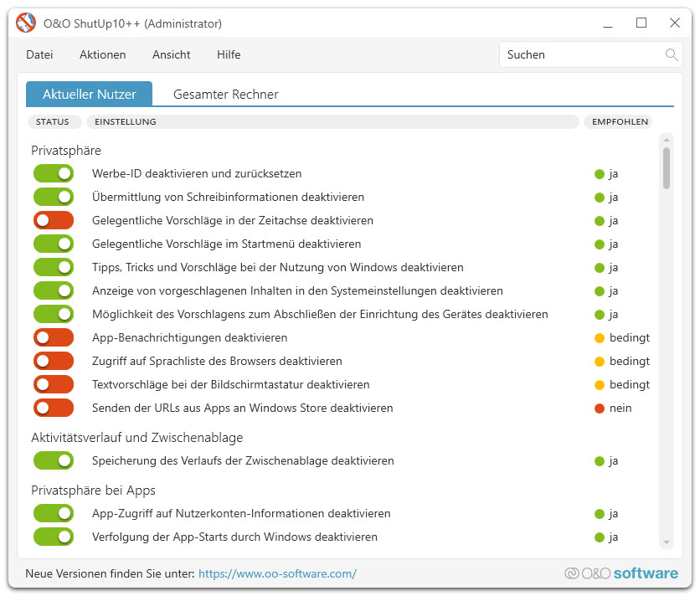Click text Zugriff auf Sprachliste des Browsers
The height and width of the screenshot is (596, 700).
click(217, 361)
